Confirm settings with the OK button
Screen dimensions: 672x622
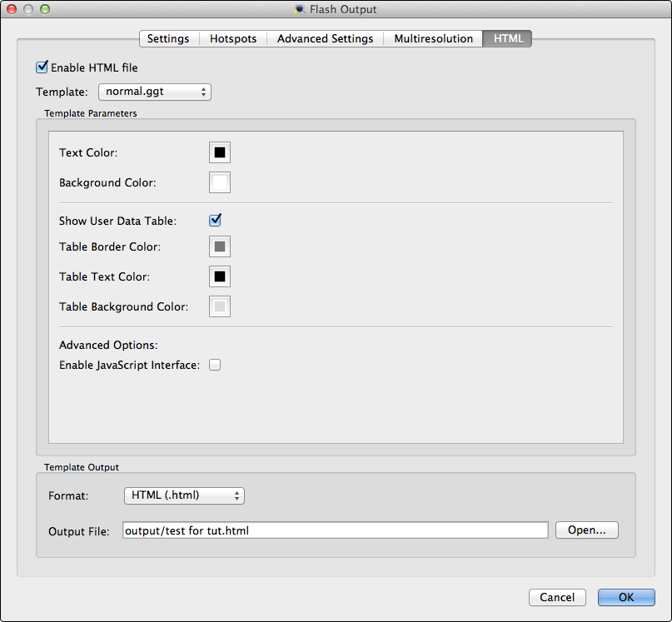tap(625, 597)
